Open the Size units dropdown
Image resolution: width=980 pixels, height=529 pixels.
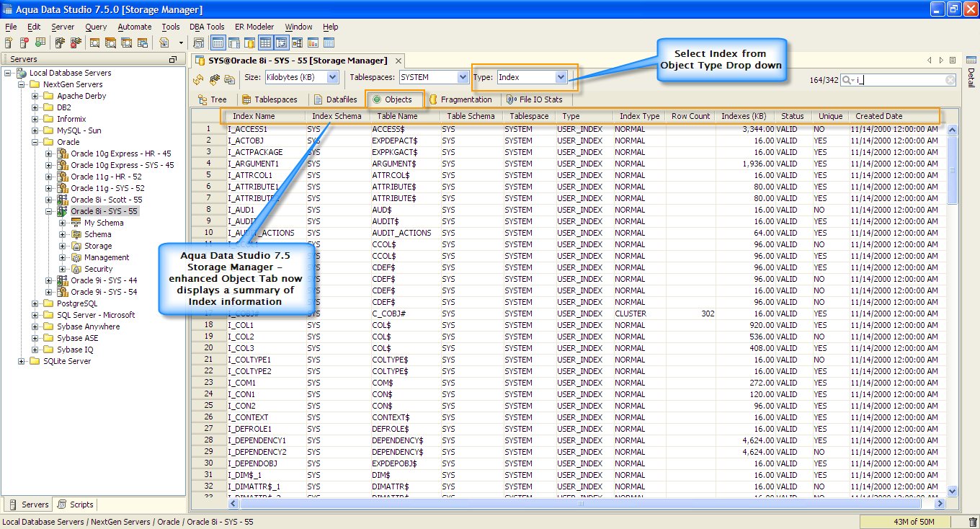tap(332, 77)
